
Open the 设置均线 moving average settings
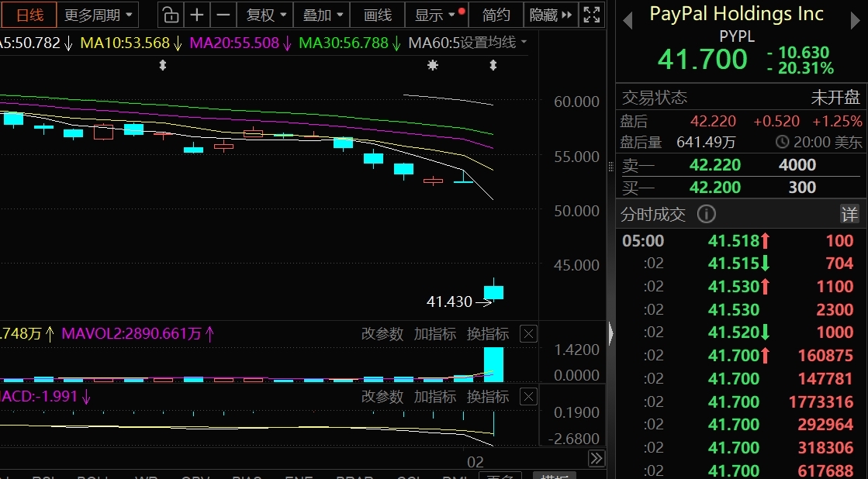click(x=493, y=43)
